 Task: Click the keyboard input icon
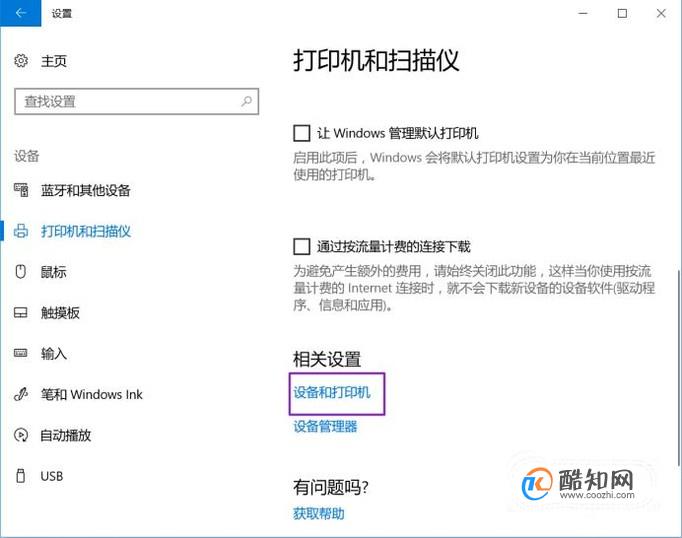point(21,353)
